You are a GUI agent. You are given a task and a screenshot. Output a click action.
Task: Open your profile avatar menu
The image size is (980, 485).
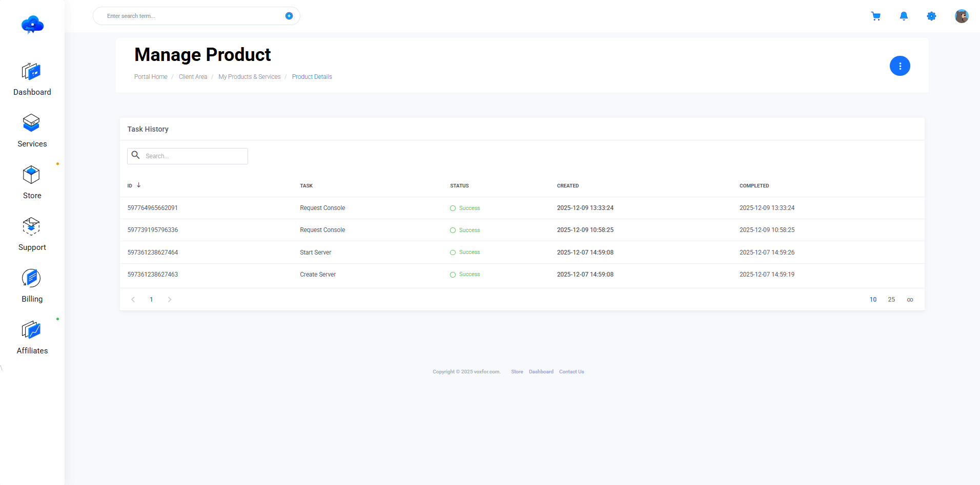pyautogui.click(x=962, y=16)
